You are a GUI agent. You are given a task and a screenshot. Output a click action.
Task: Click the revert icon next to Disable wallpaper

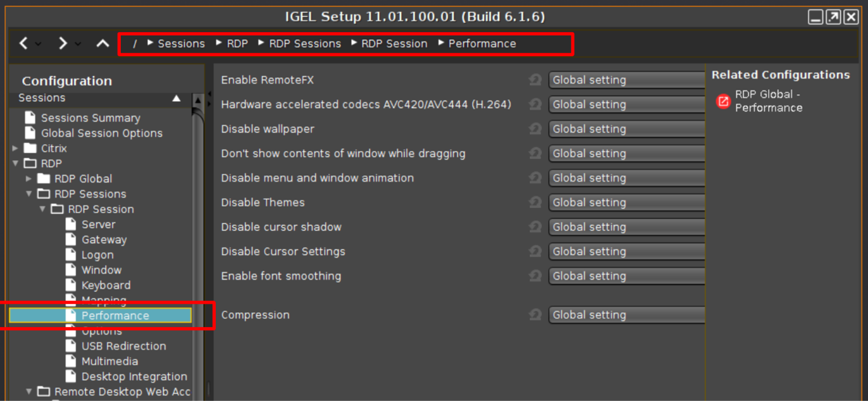(535, 129)
